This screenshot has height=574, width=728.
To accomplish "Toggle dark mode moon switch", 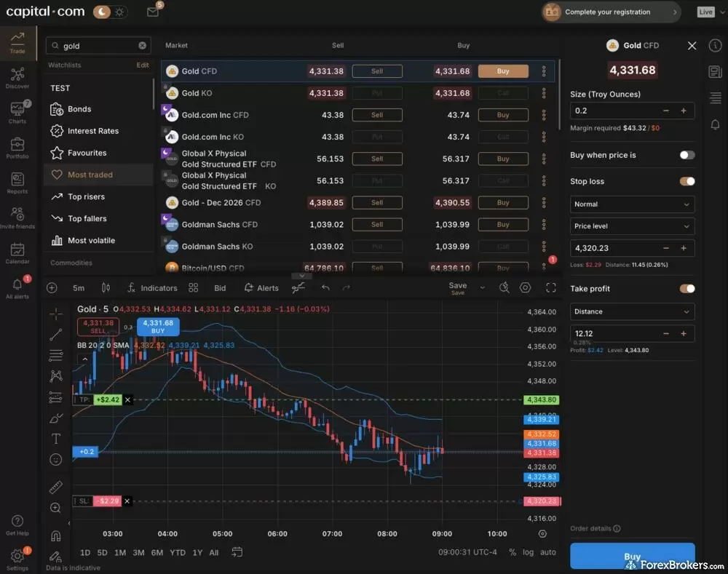I will [x=102, y=12].
